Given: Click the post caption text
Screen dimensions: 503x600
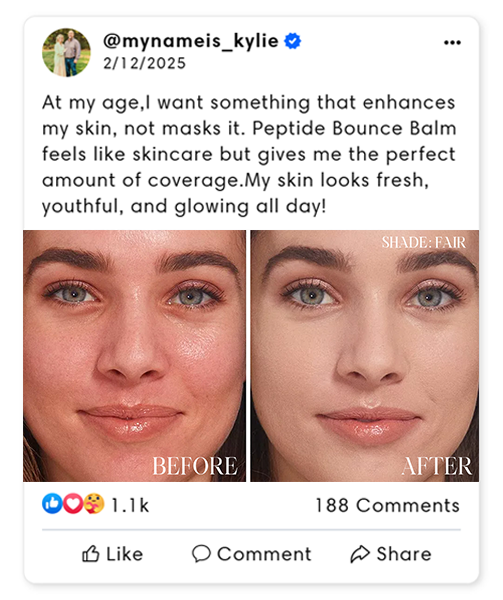Looking at the screenshot, I should click(249, 155).
